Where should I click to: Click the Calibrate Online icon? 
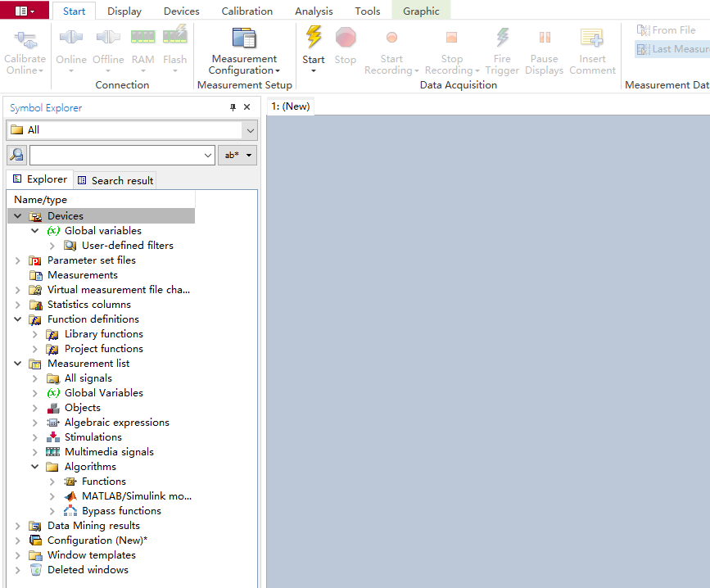[25, 40]
